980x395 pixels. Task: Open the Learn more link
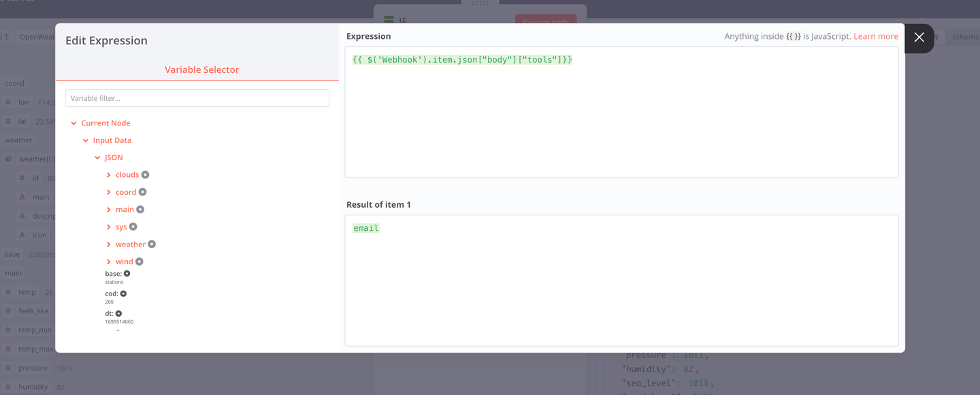pyautogui.click(x=876, y=36)
